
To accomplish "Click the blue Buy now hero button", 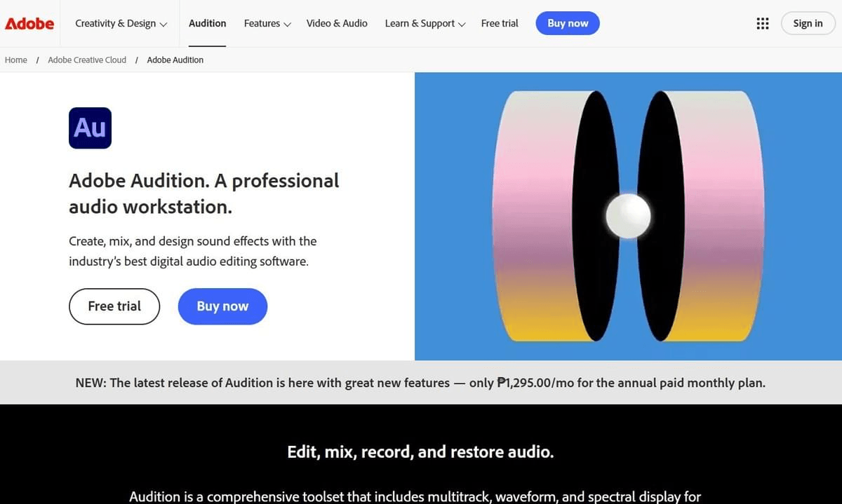I will click(x=222, y=306).
